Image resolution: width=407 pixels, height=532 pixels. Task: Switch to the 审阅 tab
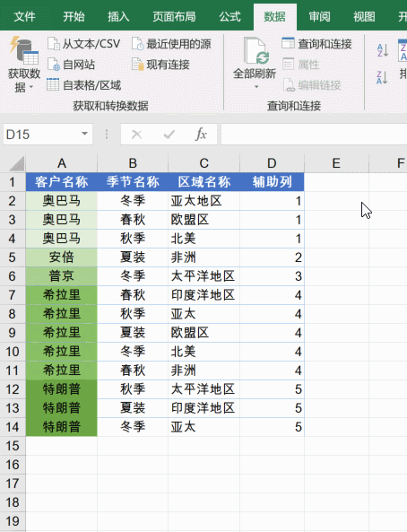pyautogui.click(x=319, y=16)
